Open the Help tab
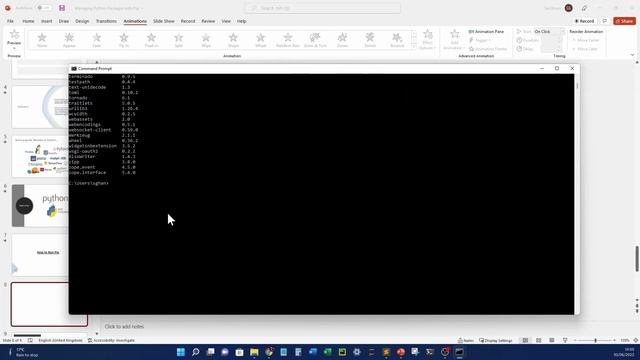This screenshot has width=640, height=360. (x=242, y=21)
